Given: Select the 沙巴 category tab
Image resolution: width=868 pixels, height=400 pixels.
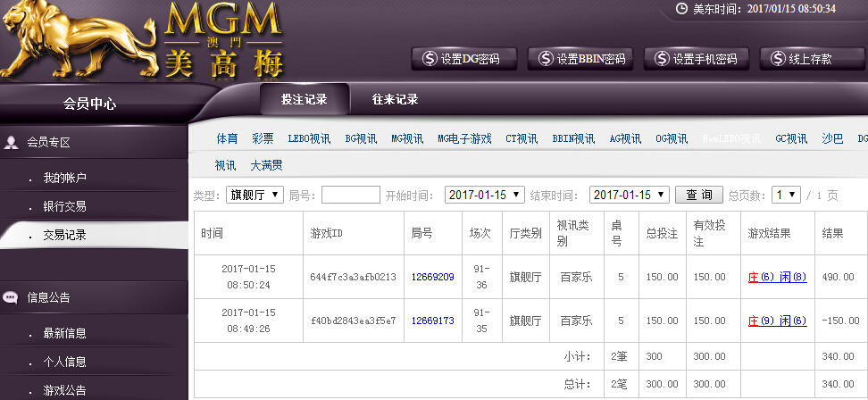Looking at the screenshot, I should click(832, 139).
